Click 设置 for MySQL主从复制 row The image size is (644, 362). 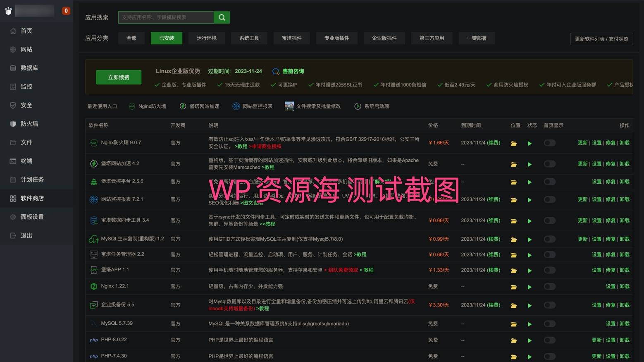click(x=596, y=239)
